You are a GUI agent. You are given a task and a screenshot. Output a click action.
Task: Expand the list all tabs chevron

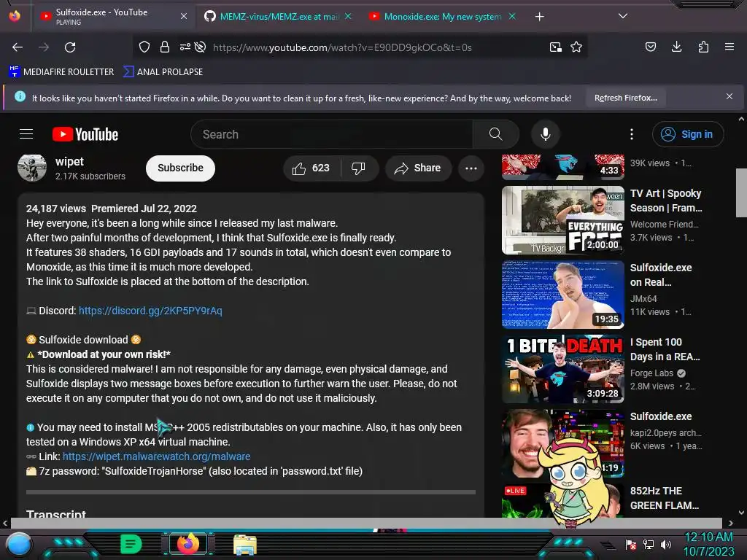pos(623,16)
